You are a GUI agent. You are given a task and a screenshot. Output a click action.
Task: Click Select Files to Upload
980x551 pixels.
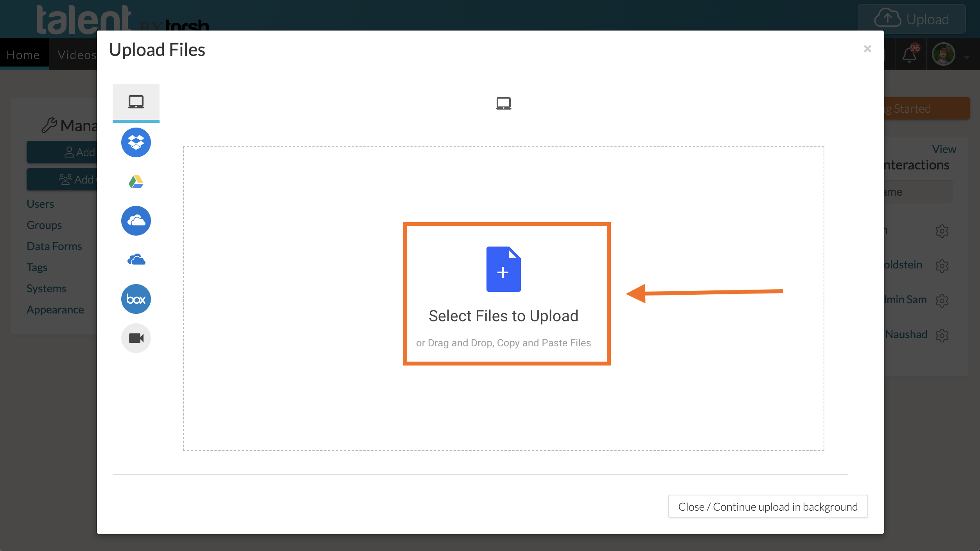(x=503, y=316)
